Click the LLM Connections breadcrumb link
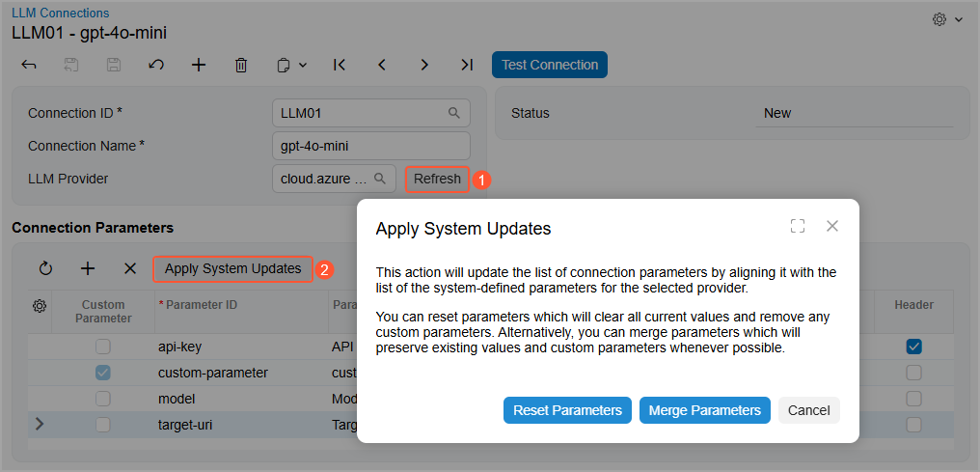The width and height of the screenshot is (980, 472). pyautogui.click(x=60, y=13)
